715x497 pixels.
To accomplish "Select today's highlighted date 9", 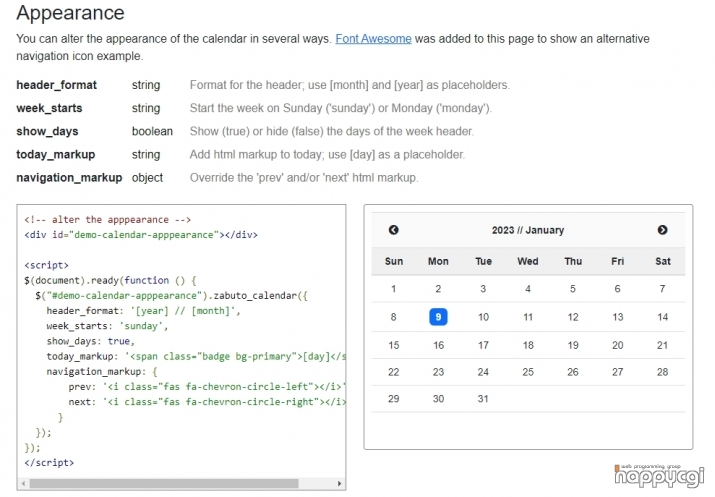I will (438, 317).
